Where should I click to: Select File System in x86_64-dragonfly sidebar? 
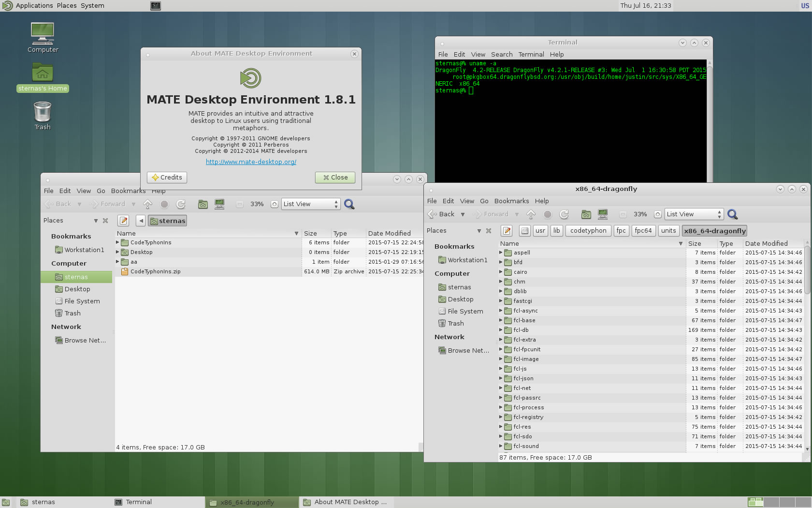pos(461,312)
